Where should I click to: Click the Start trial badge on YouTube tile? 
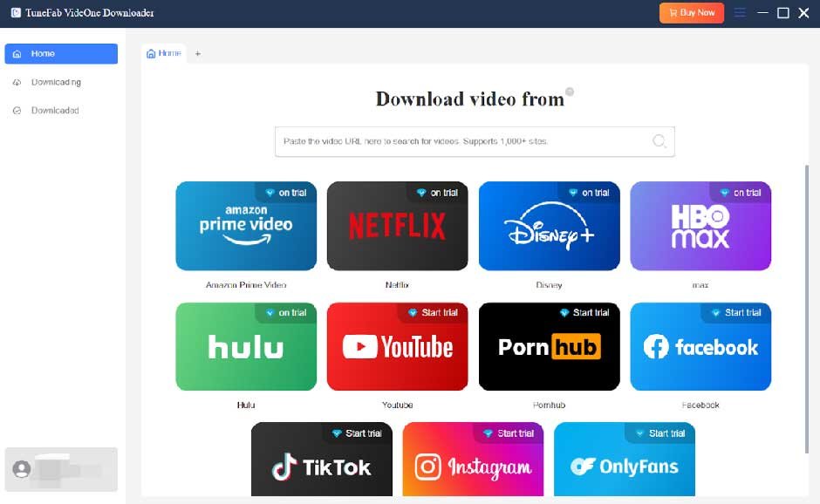click(x=433, y=313)
